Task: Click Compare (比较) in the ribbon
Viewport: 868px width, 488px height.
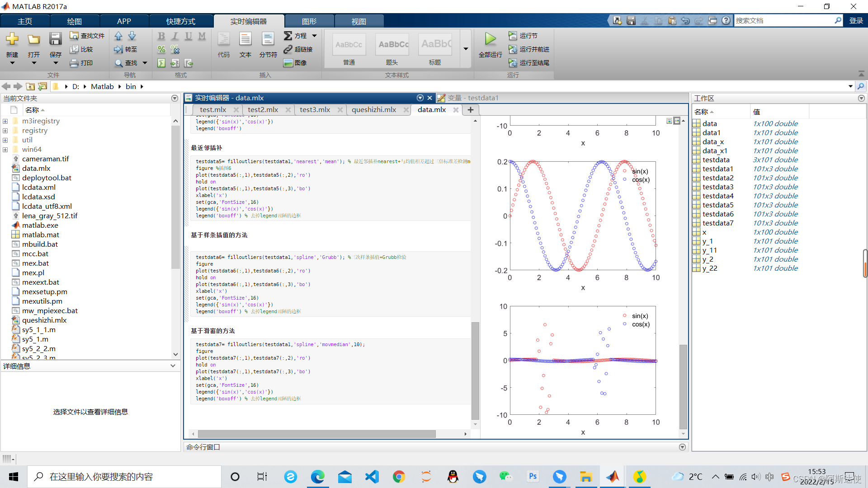Action: point(82,49)
